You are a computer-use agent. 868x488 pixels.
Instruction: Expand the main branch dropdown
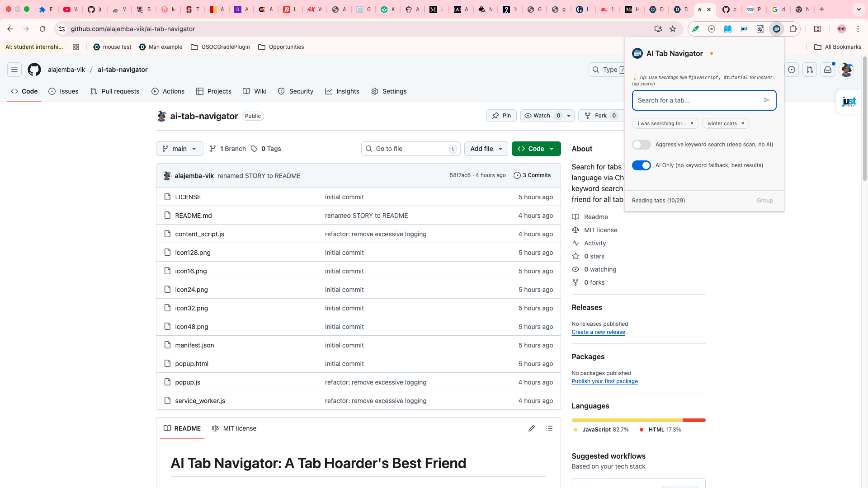tap(179, 149)
